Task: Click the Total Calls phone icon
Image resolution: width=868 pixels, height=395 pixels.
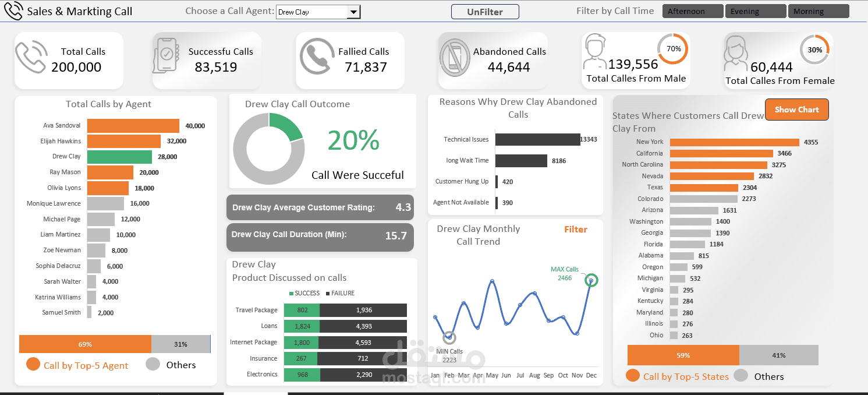Action: point(31,58)
